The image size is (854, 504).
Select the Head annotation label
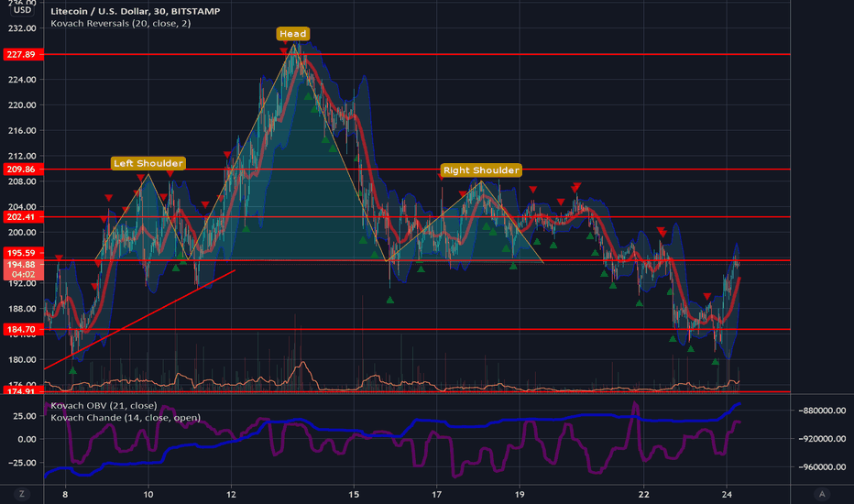click(293, 34)
